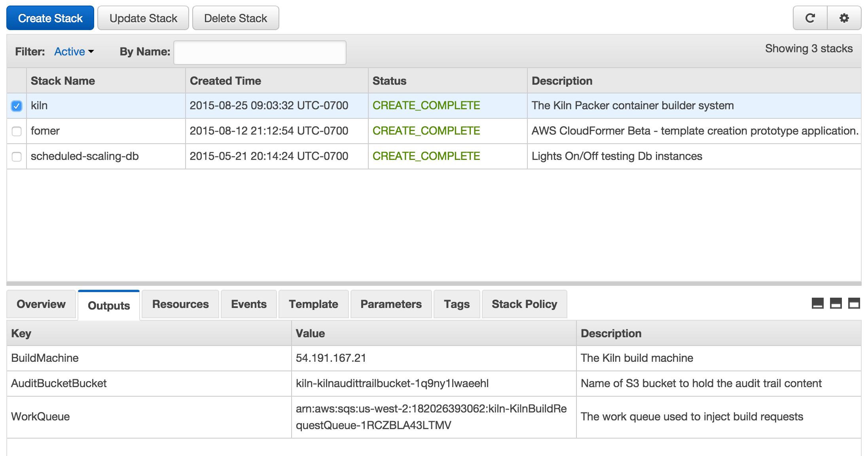This screenshot has width=868, height=456.
Task: Select the Parameters tab
Action: [x=391, y=304]
